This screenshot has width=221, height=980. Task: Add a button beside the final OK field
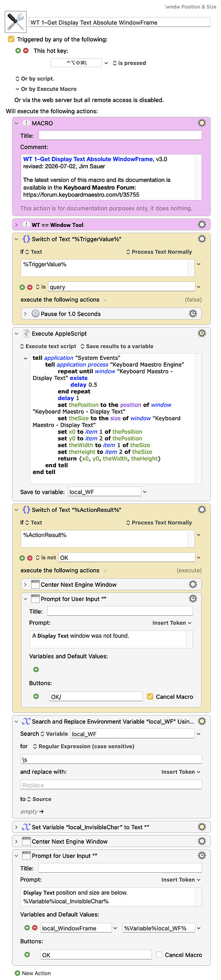coord(28,955)
